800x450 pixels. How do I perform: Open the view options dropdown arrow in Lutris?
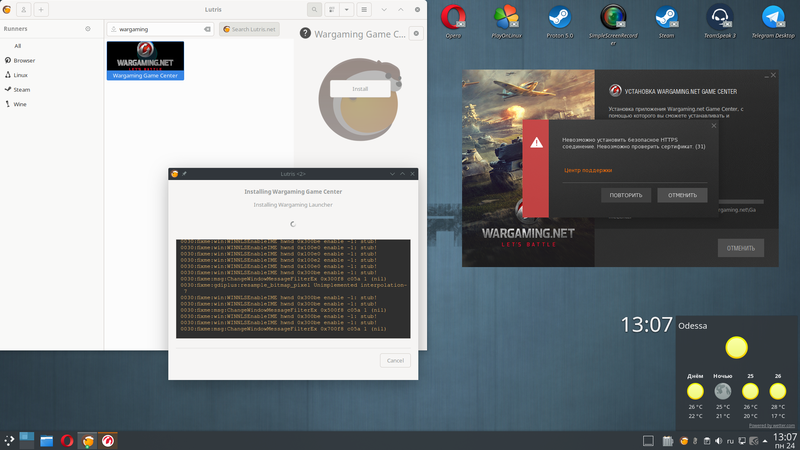click(x=346, y=10)
